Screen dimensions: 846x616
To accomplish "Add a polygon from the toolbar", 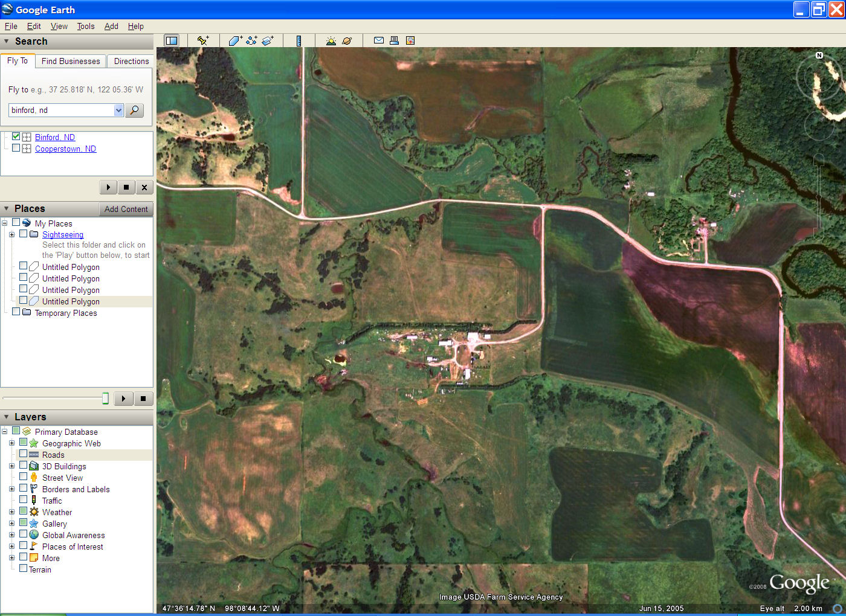I will (x=236, y=40).
